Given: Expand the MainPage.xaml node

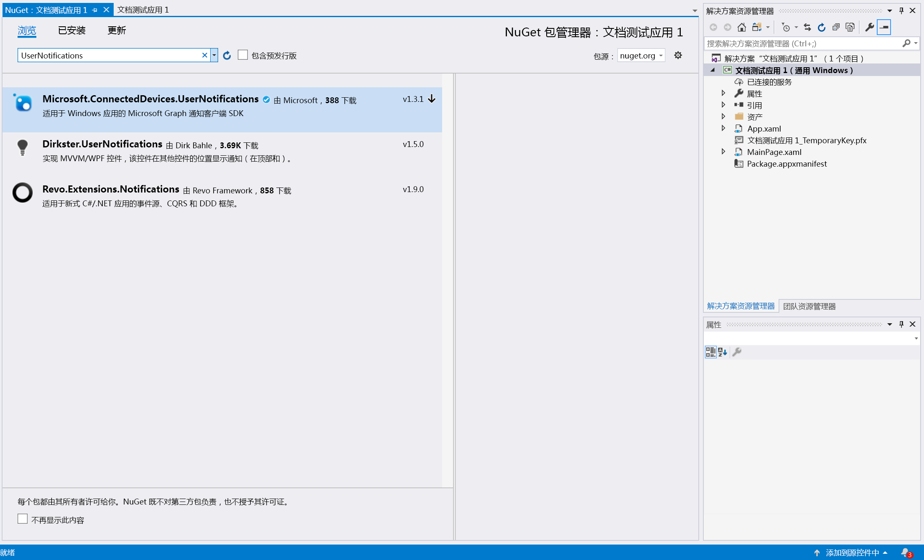Looking at the screenshot, I should [x=723, y=151].
